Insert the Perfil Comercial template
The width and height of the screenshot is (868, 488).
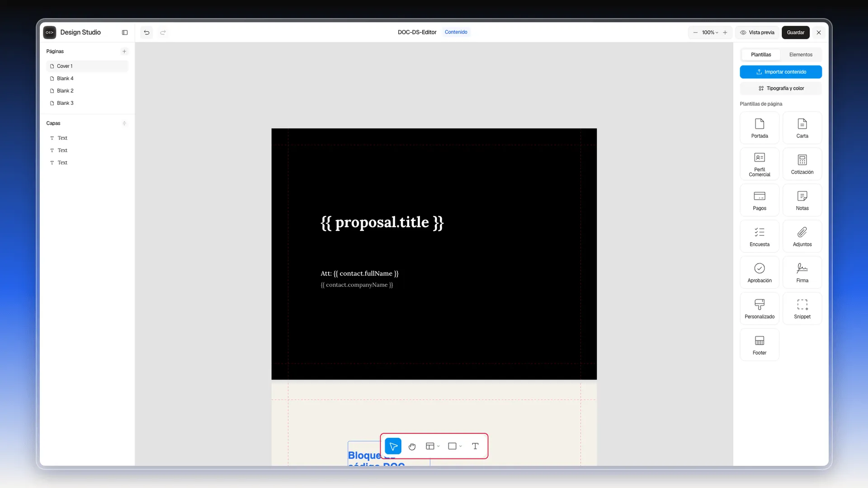click(759, 164)
